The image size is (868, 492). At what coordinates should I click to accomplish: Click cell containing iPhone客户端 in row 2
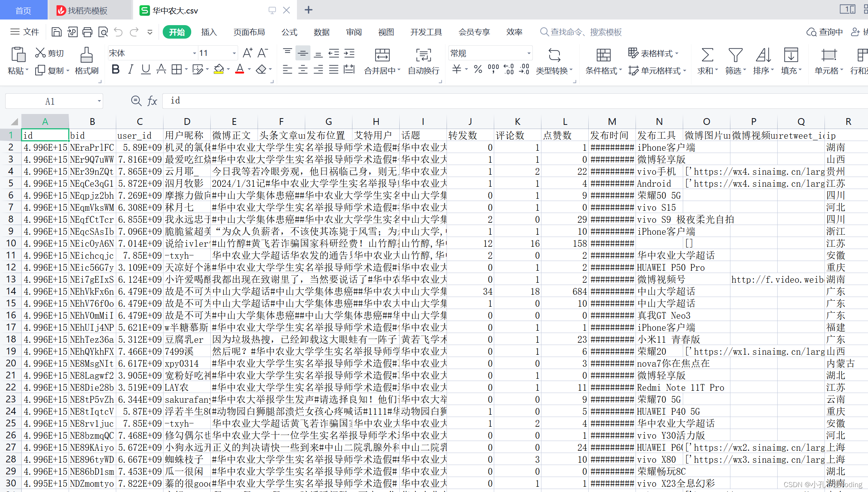(659, 147)
